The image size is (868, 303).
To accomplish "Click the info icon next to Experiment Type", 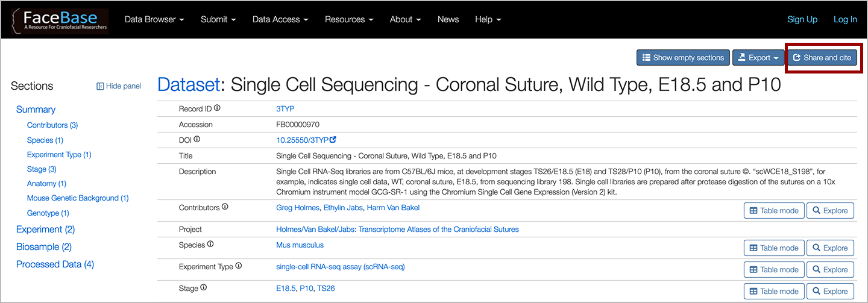I will pos(239,266).
